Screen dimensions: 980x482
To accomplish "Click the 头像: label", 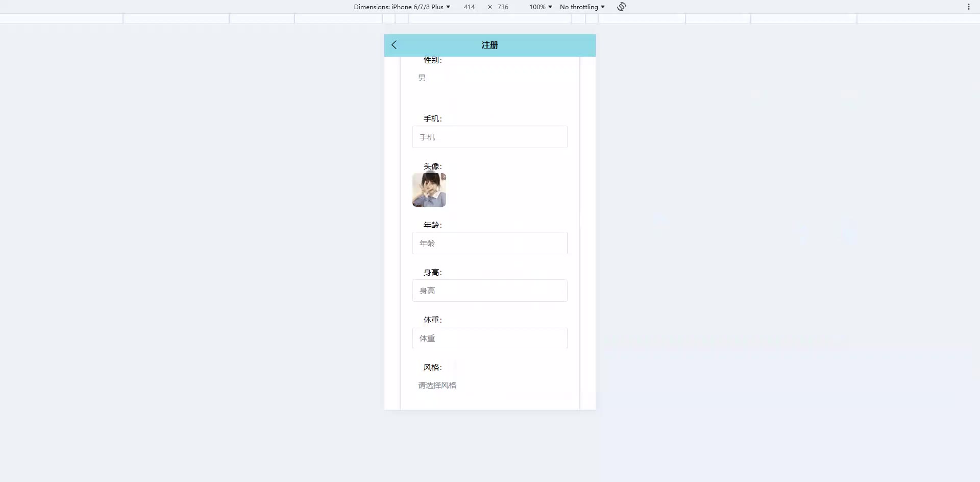I will coord(432,166).
